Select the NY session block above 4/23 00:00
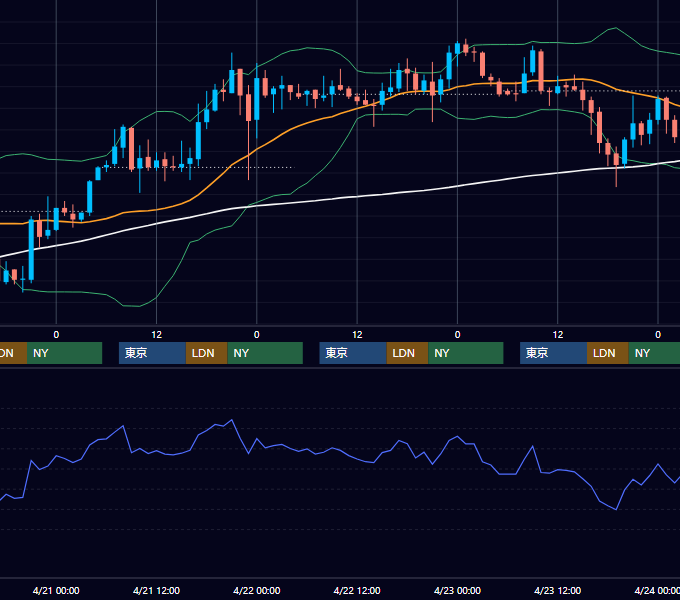Viewport: 680px width, 600px height. click(466, 353)
